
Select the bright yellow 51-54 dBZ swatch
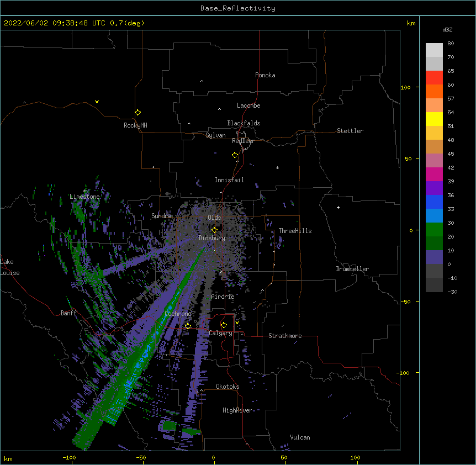tap(434, 119)
